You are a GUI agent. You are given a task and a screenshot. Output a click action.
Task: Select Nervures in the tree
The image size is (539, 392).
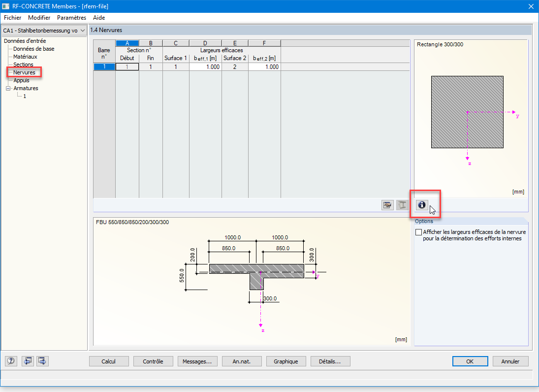[x=24, y=72]
